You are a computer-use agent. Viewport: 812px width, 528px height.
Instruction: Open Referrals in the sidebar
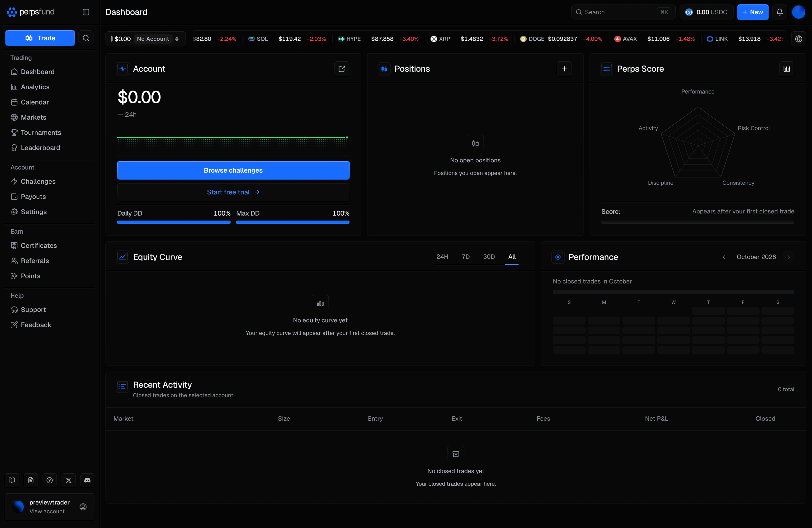click(x=49, y=261)
